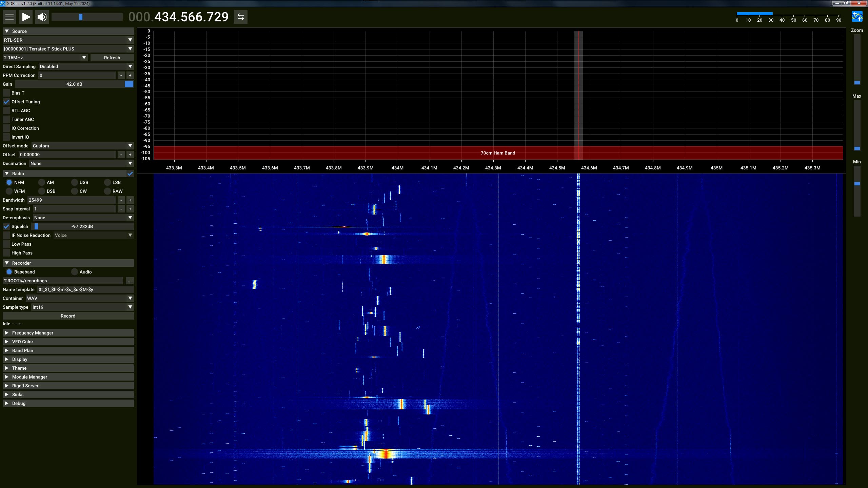Toggle the tuning mode swap-arrows icon
Image resolution: width=868 pixels, height=488 pixels.
241,17
